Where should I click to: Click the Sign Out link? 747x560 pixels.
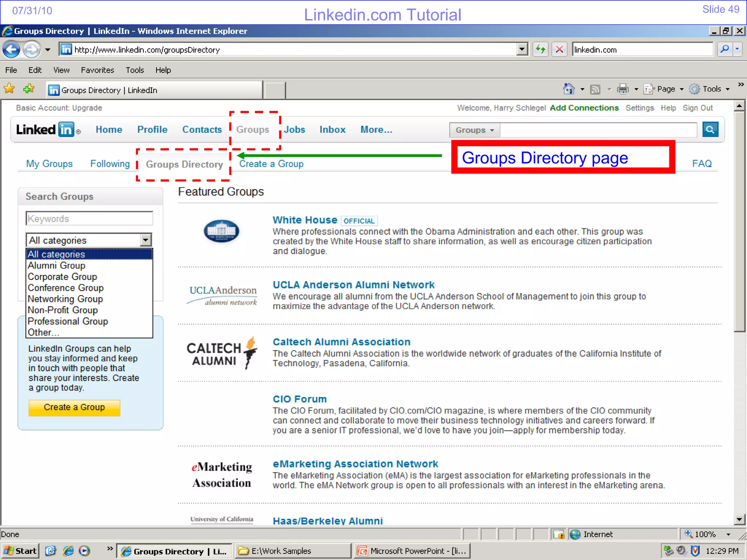pos(697,108)
